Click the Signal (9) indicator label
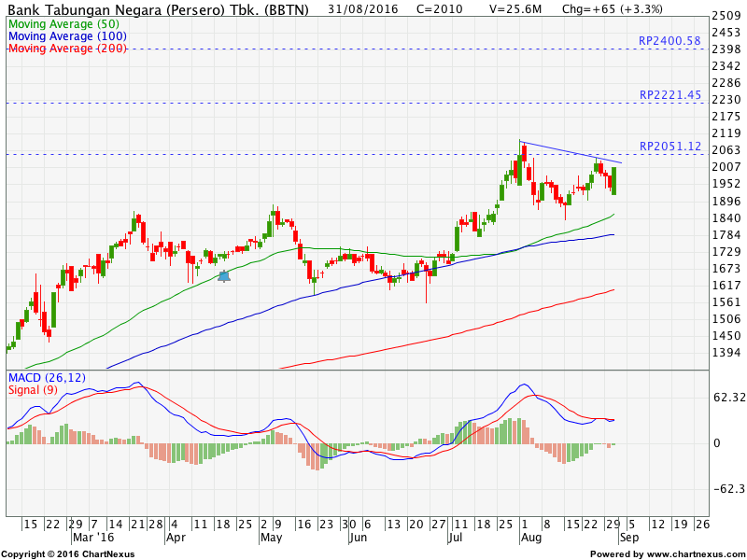747x560 pixels. (34, 389)
